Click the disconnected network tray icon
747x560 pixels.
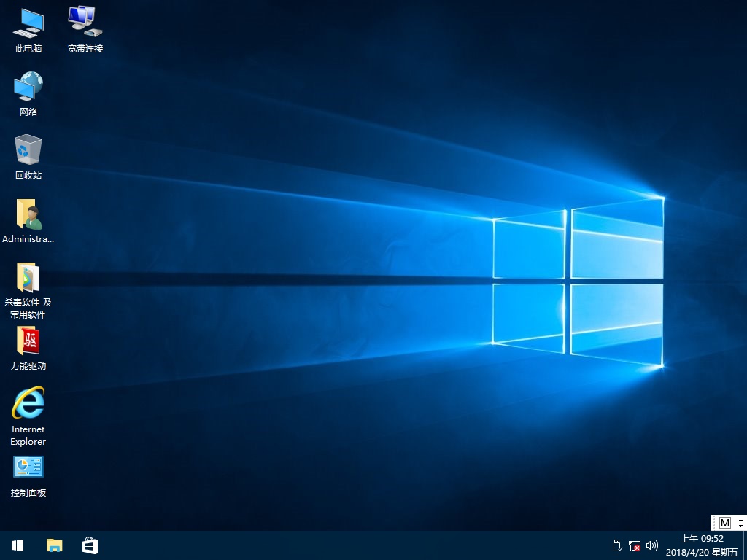click(634, 545)
